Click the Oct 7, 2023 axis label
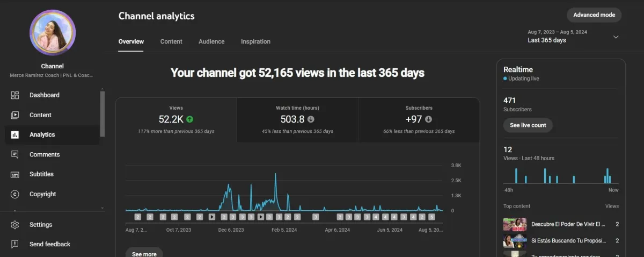The width and height of the screenshot is (644, 257). point(179,230)
